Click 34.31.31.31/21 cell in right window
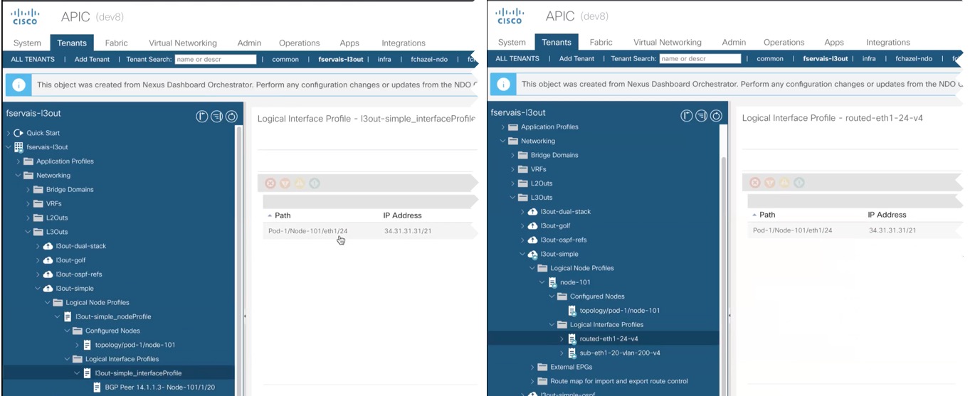The height and width of the screenshot is (396, 980). [x=892, y=230]
